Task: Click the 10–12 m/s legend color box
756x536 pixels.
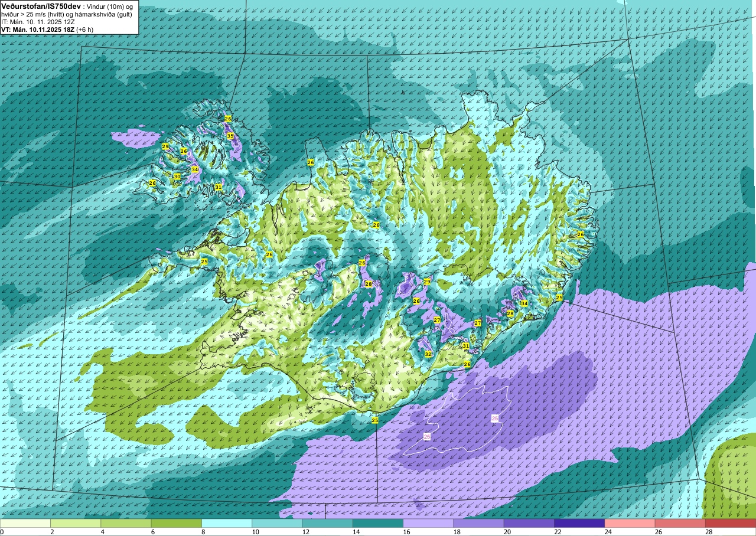Action: pyautogui.click(x=277, y=523)
